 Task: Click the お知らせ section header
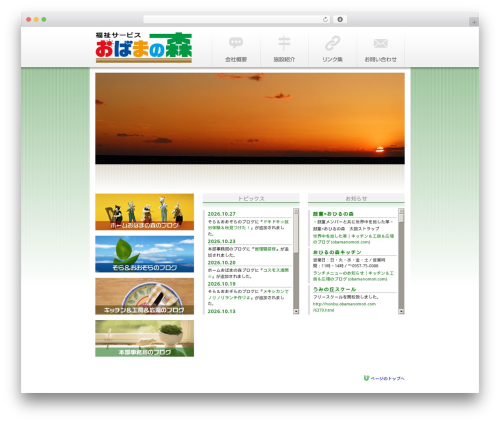tap(356, 198)
